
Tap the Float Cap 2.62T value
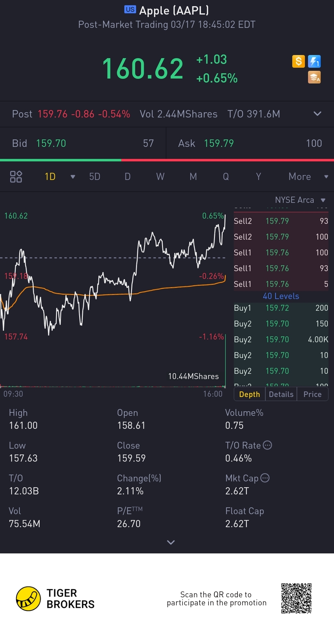pos(237,524)
